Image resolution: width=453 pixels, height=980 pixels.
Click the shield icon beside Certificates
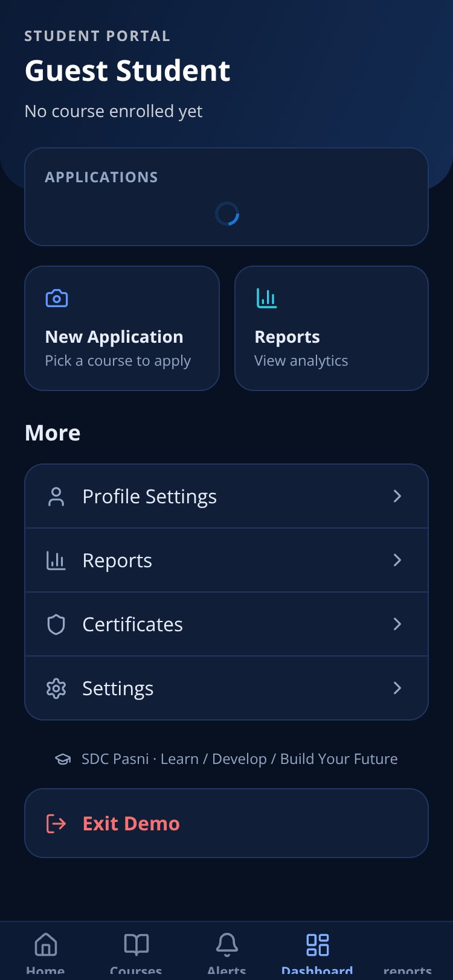click(56, 625)
